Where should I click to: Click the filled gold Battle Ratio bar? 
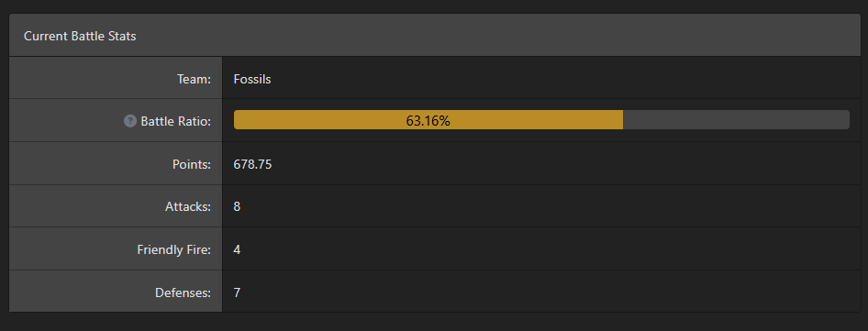428,120
